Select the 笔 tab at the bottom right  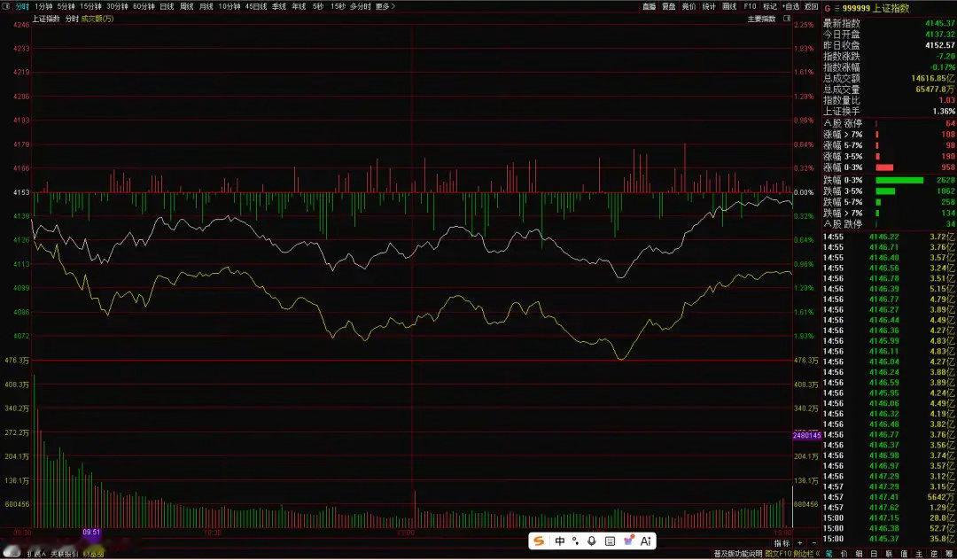coord(829,553)
